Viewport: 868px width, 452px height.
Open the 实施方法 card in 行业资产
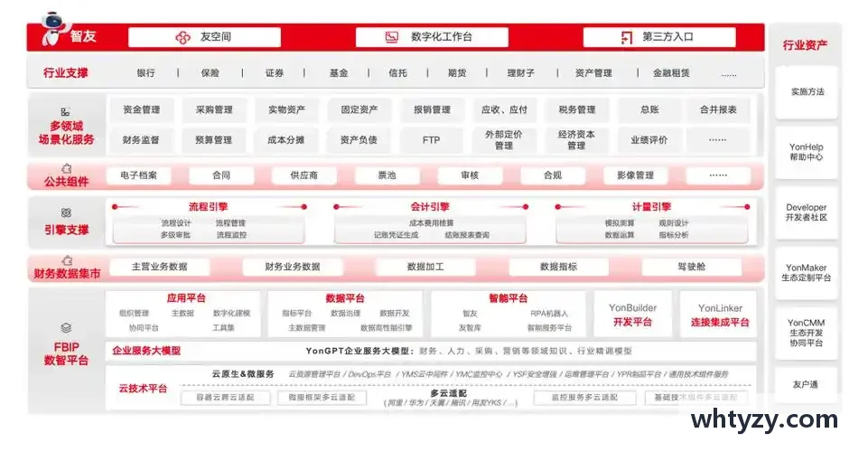click(x=807, y=92)
